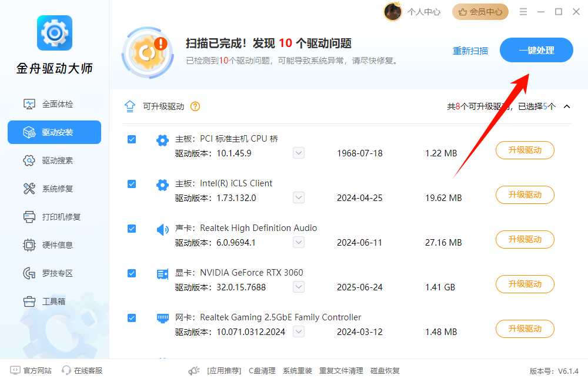This screenshot has height=382, width=588.
Task: Click the 可升级驱动 upgrade arrow icon
Action: click(x=130, y=106)
